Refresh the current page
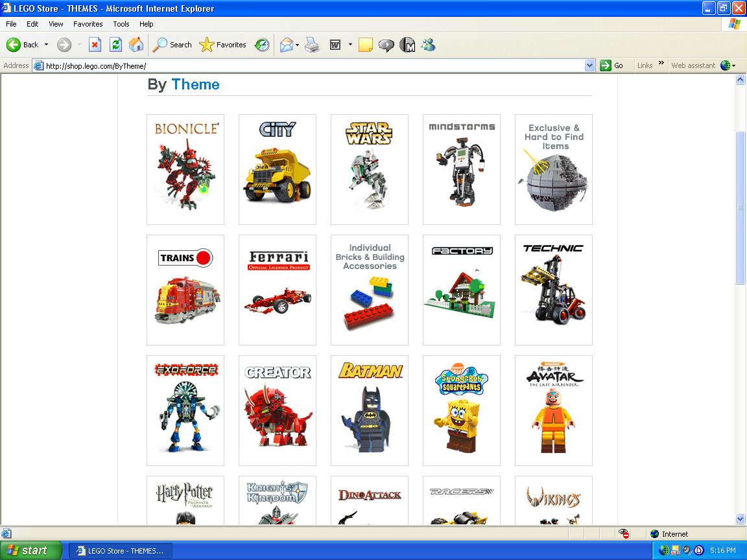 117,45
